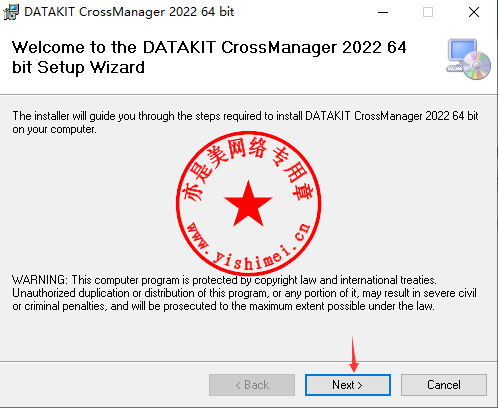This screenshot has width=498, height=408.
Task: Cancel the CrossManager setup wizard
Action: [444, 385]
